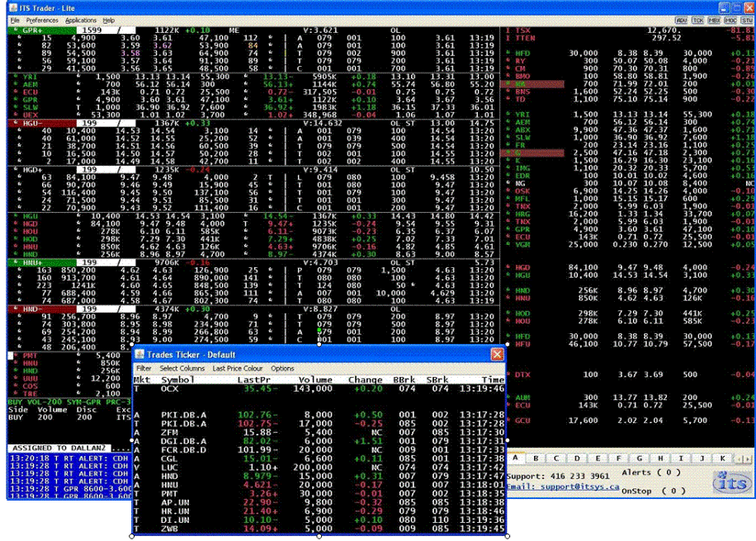Open the File menu
Screen dimensions: 756x541
(15, 21)
